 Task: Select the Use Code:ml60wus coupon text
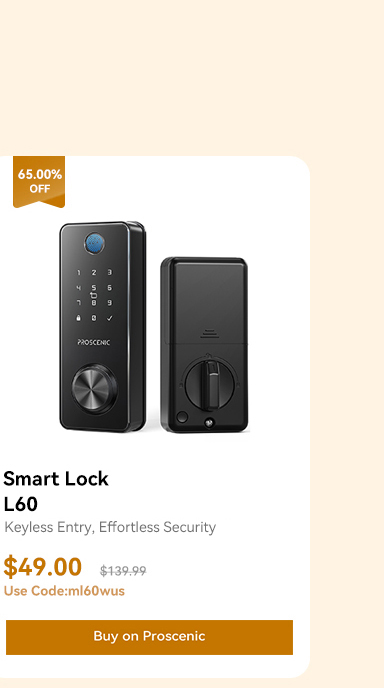tap(64, 591)
